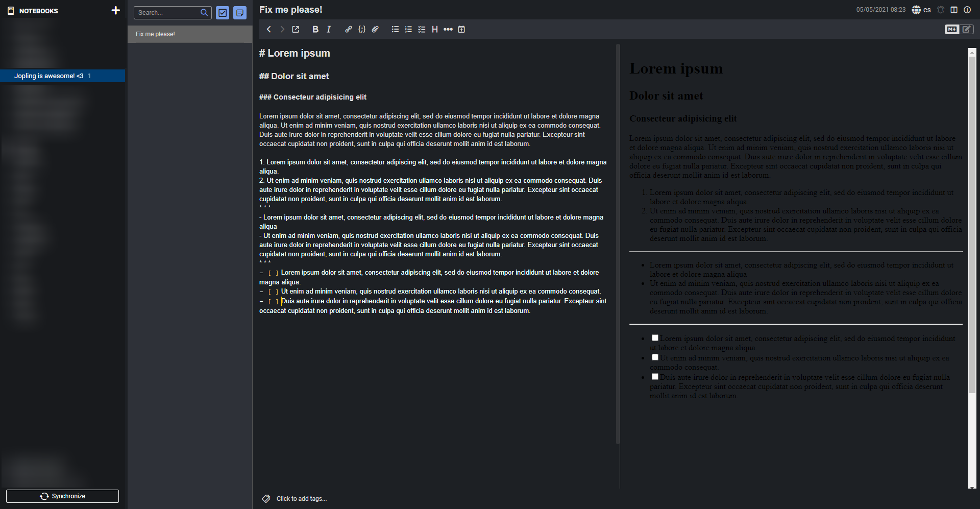
Task: Click the note date 05/05/2021 08:23
Action: 881,10
